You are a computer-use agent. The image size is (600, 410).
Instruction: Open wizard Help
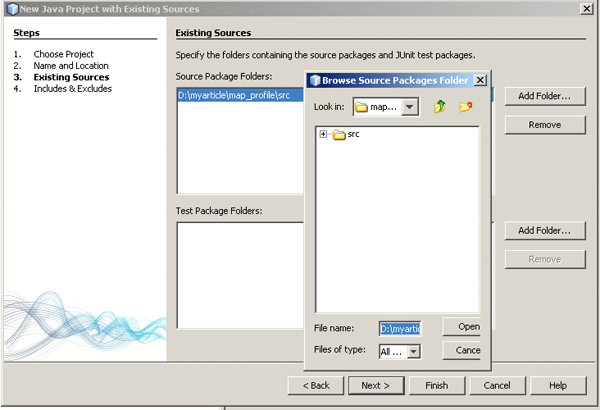[x=557, y=385]
